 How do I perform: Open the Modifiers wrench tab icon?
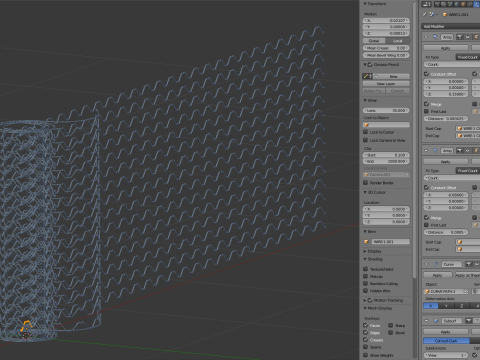(476, 4)
